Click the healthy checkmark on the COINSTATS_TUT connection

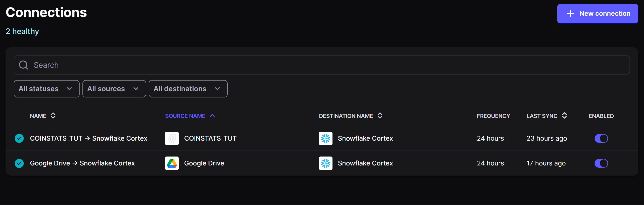(19, 138)
